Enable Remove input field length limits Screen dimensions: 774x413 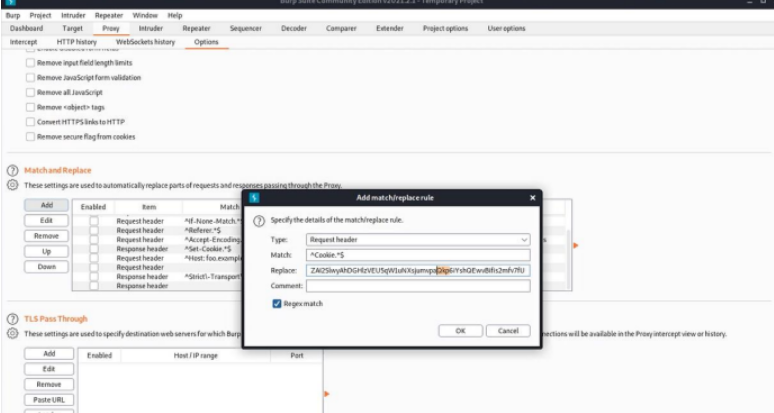[x=30, y=63]
